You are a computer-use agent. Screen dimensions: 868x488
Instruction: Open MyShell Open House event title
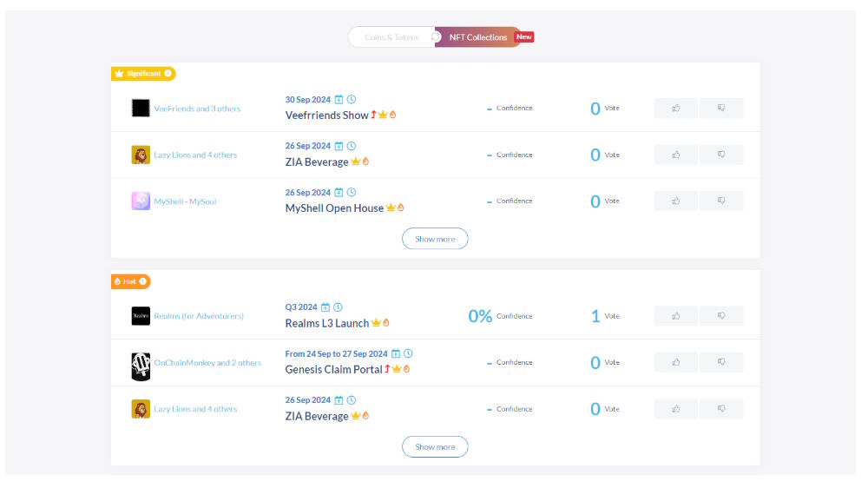tap(334, 208)
